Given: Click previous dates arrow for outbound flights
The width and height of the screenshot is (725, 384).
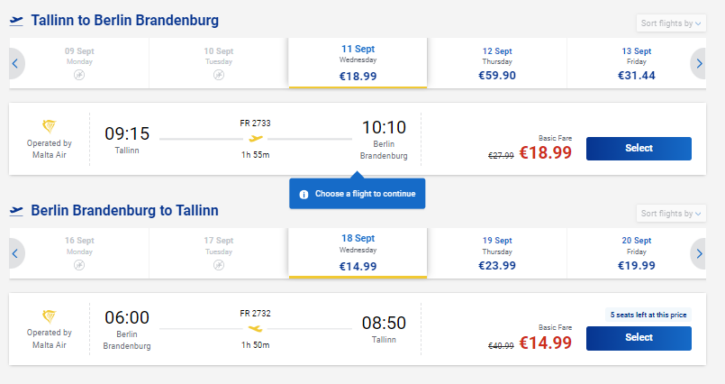Looking at the screenshot, I should (16, 63).
